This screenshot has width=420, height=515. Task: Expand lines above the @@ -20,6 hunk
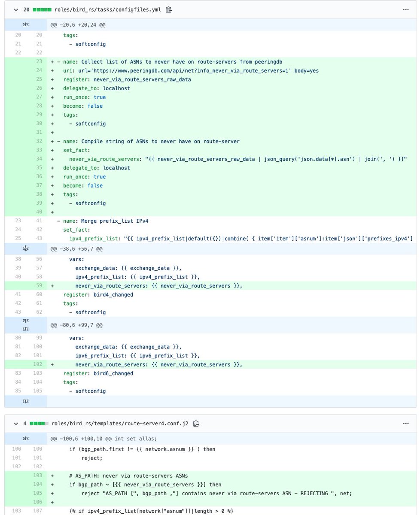[x=25, y=24]
